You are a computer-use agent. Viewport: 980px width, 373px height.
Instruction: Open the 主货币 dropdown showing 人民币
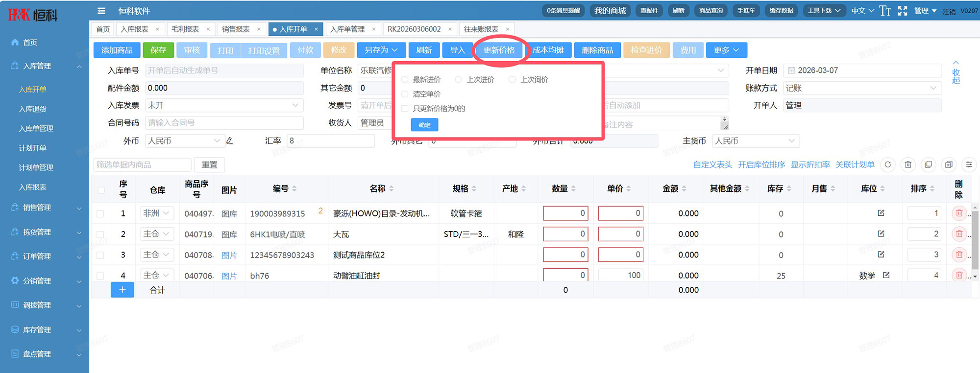[755, 141]
